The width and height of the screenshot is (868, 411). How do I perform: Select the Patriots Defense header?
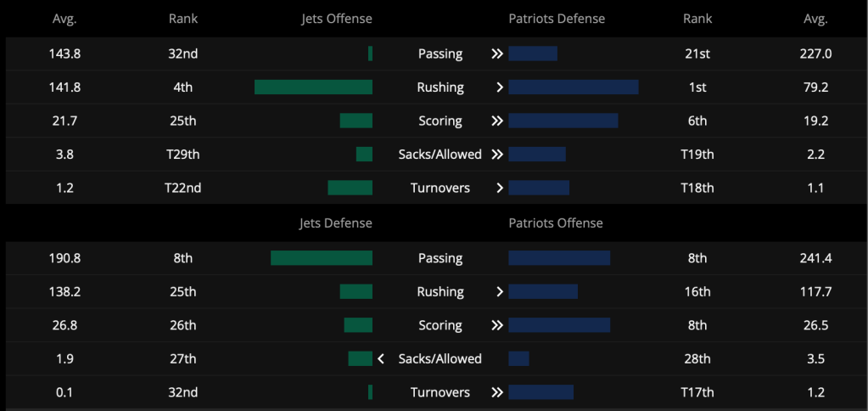[x=557, y=19]
